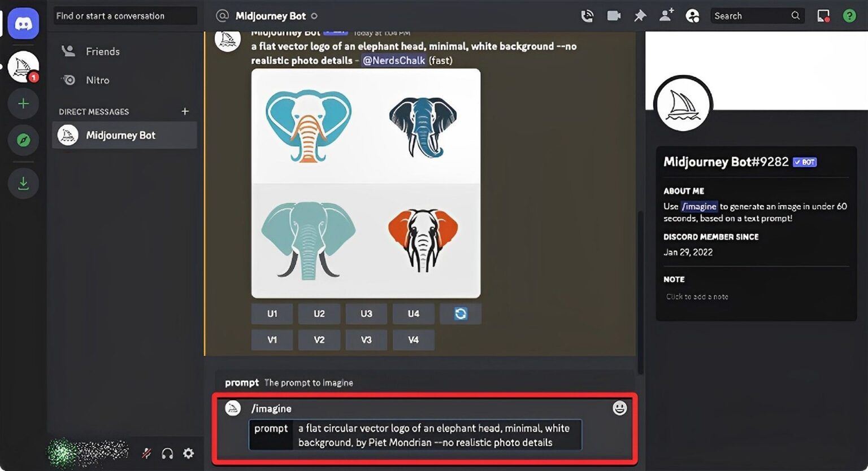Open the Nitro section

pyautogui.click(x=98, y=80)
